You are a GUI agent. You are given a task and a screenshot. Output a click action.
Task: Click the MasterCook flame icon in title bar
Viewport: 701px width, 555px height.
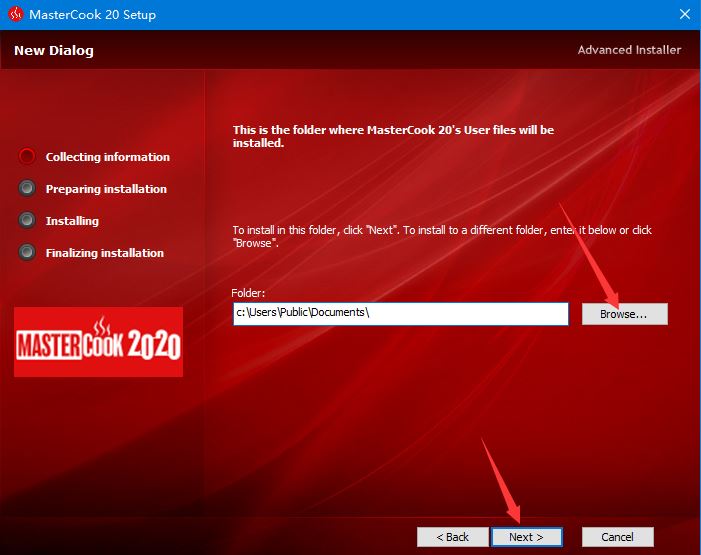pyautogui.click(x=16, y=14)
